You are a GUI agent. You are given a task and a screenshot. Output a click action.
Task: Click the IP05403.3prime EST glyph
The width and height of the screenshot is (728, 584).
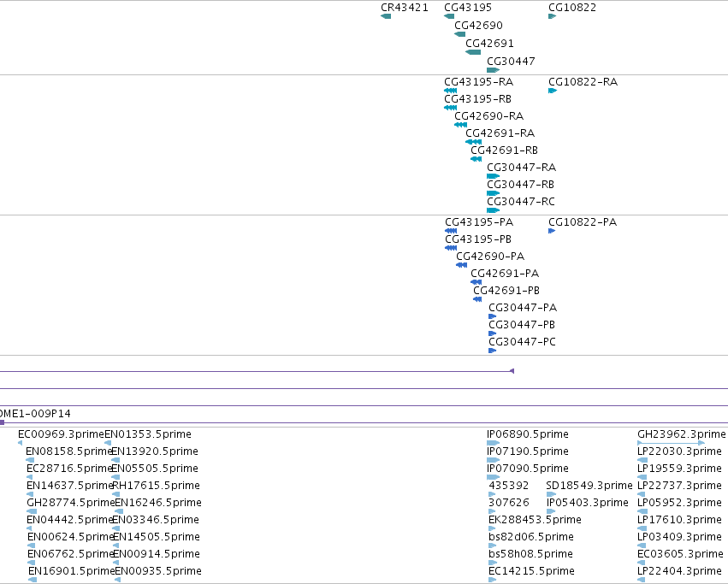551,511
